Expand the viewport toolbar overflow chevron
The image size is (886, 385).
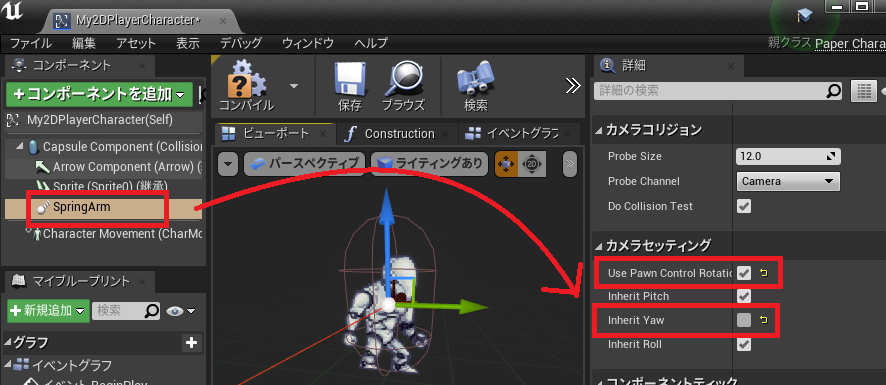pyautogui.click(x=570, y=164)
